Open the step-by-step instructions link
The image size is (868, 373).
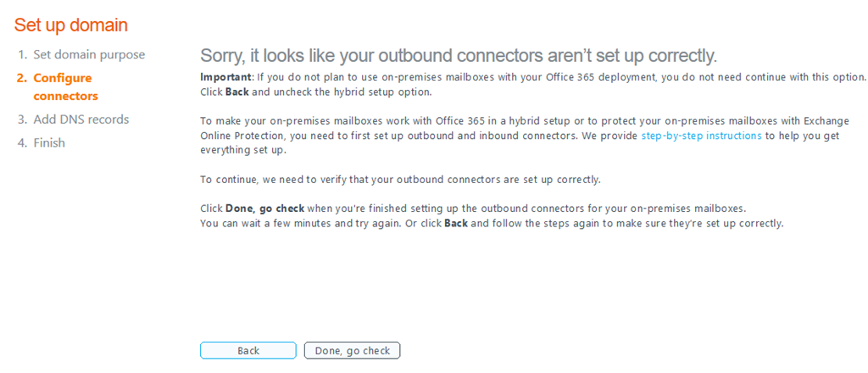pos(701,136)
